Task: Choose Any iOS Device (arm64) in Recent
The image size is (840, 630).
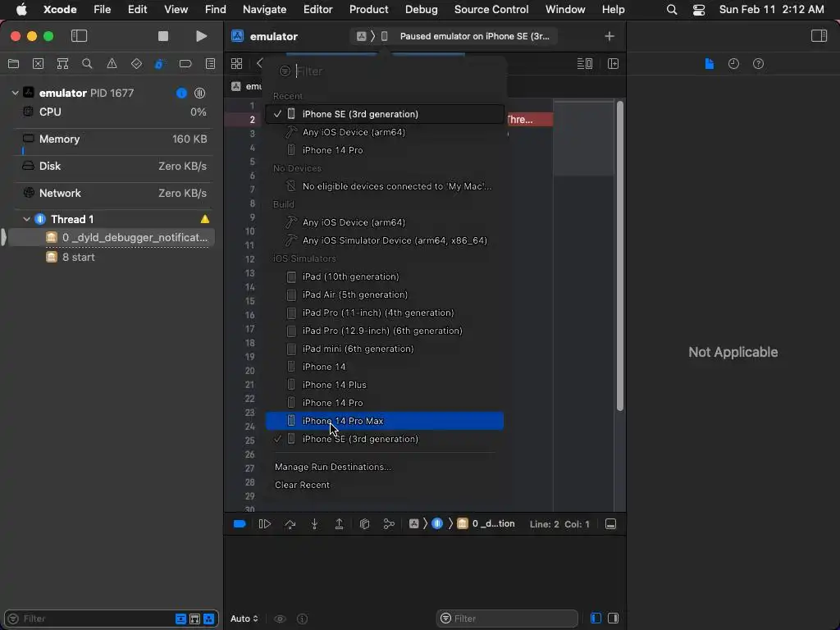Action: click(x=385, y=132)
